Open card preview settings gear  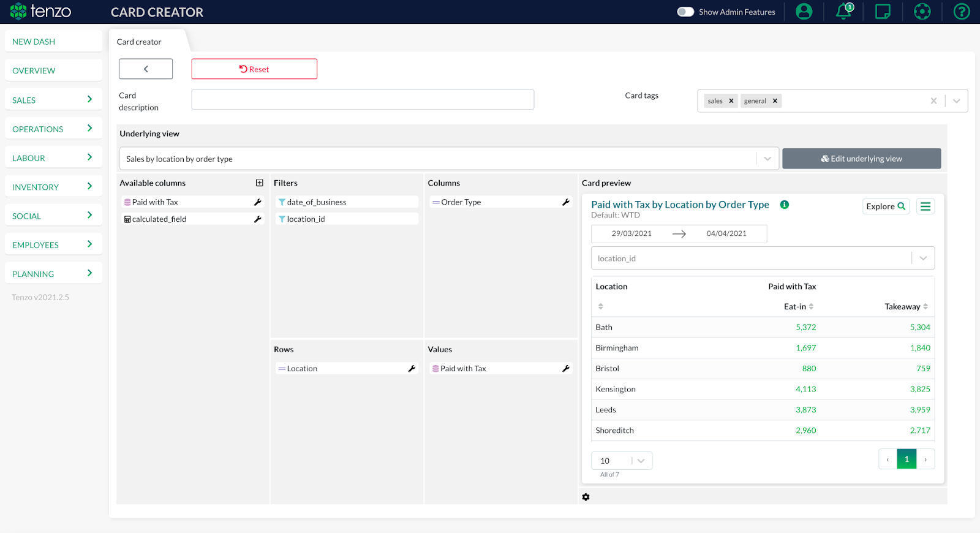click(x=586, y=497)
